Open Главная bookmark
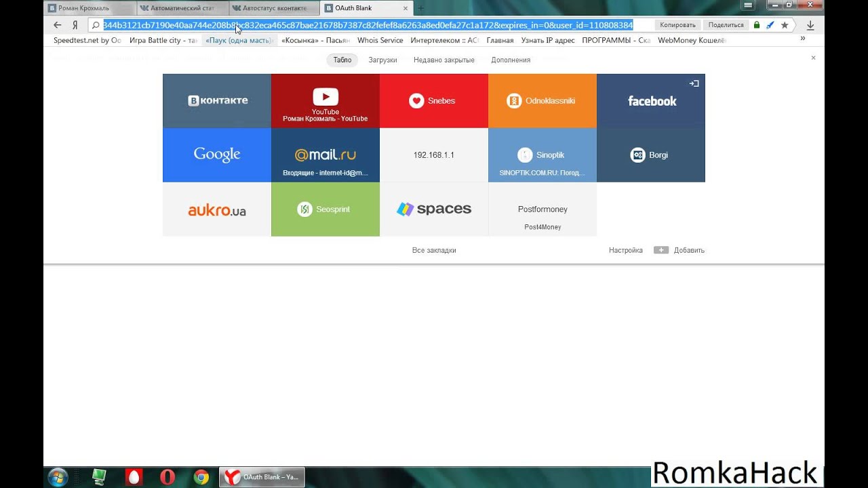The height and width of the screenshot is (488, 868). click(500, 40)
